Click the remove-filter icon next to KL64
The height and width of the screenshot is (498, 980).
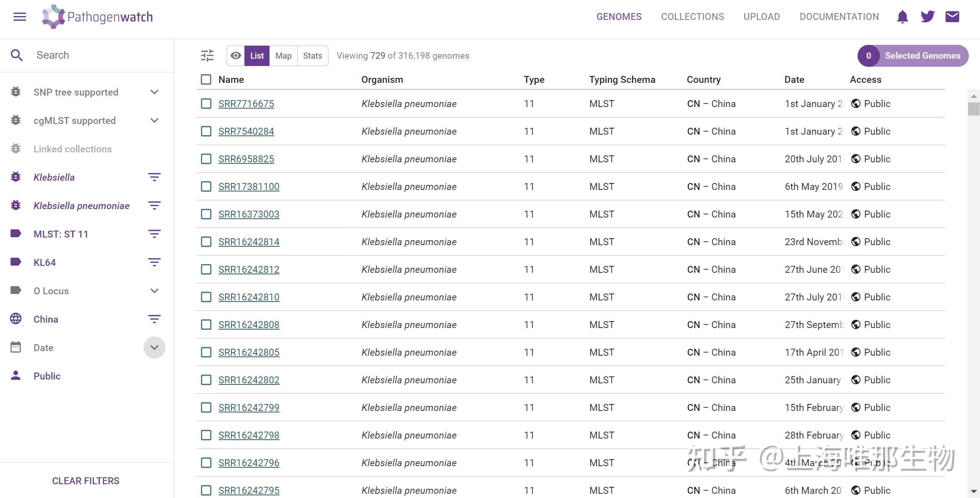coord(154,262)
